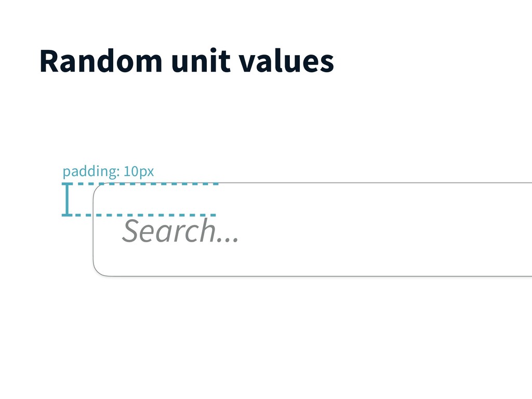
Task: Click the Search... input field
Action: point(312,229)
